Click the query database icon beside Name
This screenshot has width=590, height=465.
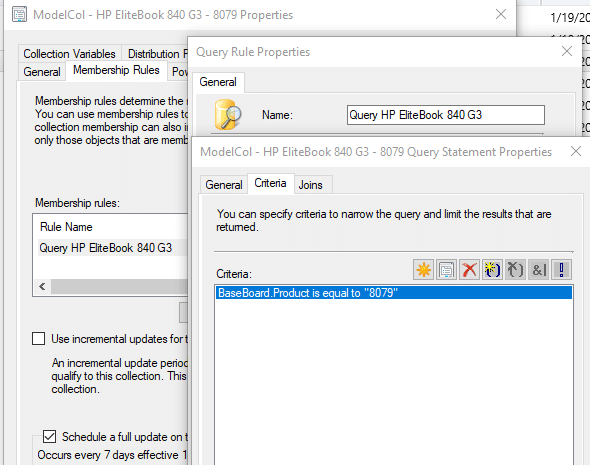tap(228, 114)
